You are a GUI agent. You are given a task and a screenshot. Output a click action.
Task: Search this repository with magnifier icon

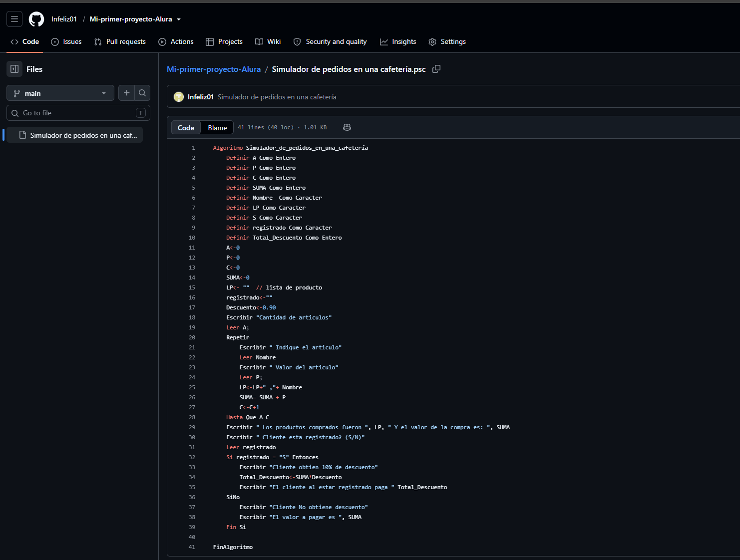pos(142,93)
